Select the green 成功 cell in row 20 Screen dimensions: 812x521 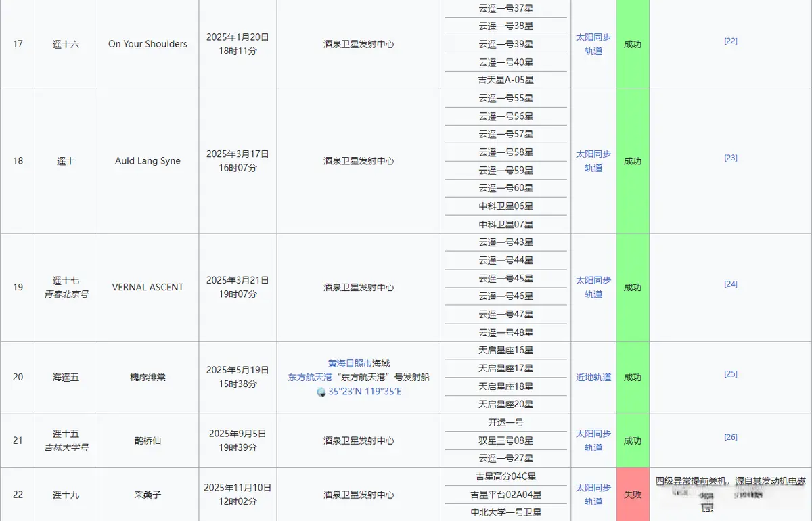click(x=633, y=377)
